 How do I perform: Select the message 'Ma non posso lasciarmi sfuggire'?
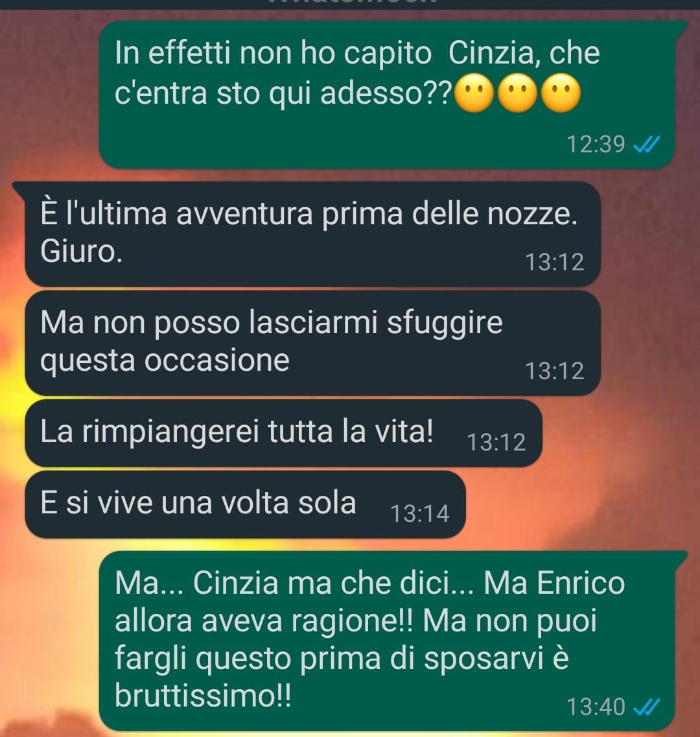(x=312, y=343)
